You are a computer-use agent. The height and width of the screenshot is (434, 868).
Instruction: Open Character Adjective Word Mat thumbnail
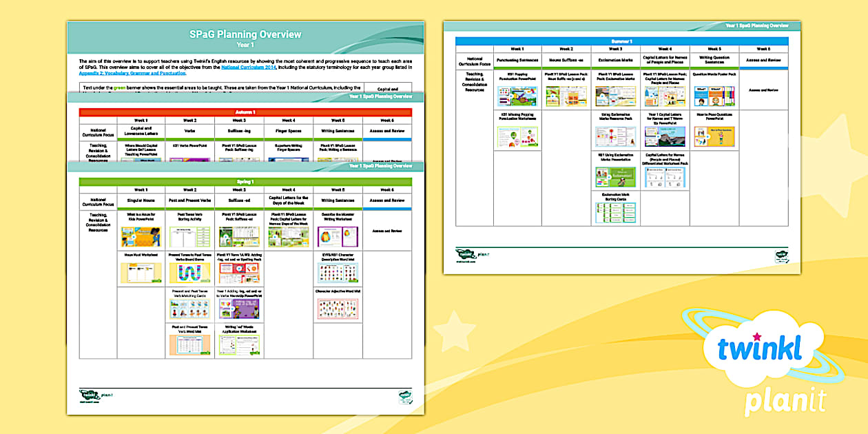coord(338,308)
